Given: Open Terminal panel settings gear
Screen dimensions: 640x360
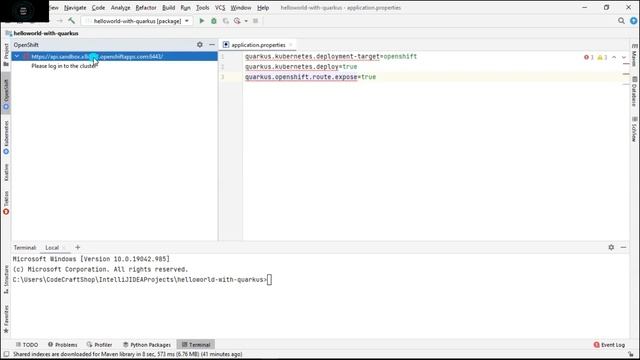Looking at the screenshot, I should tap(611, 247).
